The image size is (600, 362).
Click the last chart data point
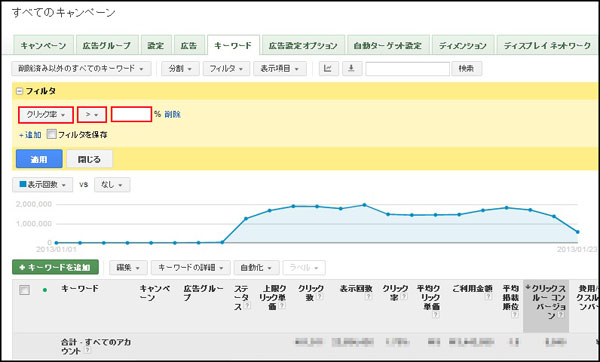(578, 232)
